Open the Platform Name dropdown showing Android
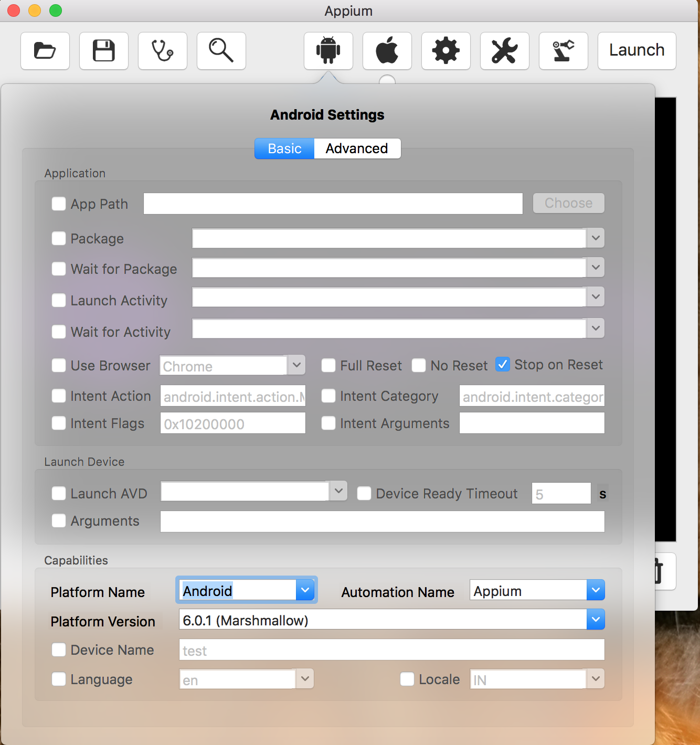 tap(305, 590)
